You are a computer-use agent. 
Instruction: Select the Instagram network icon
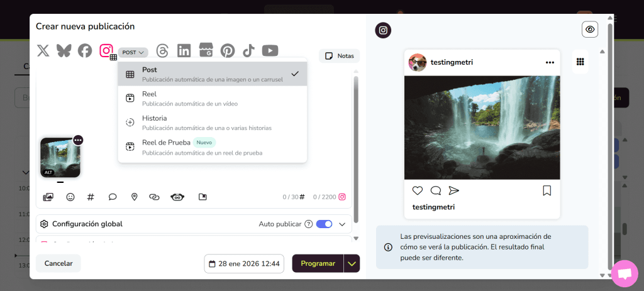pyautogui.click(x=106, y=50)
